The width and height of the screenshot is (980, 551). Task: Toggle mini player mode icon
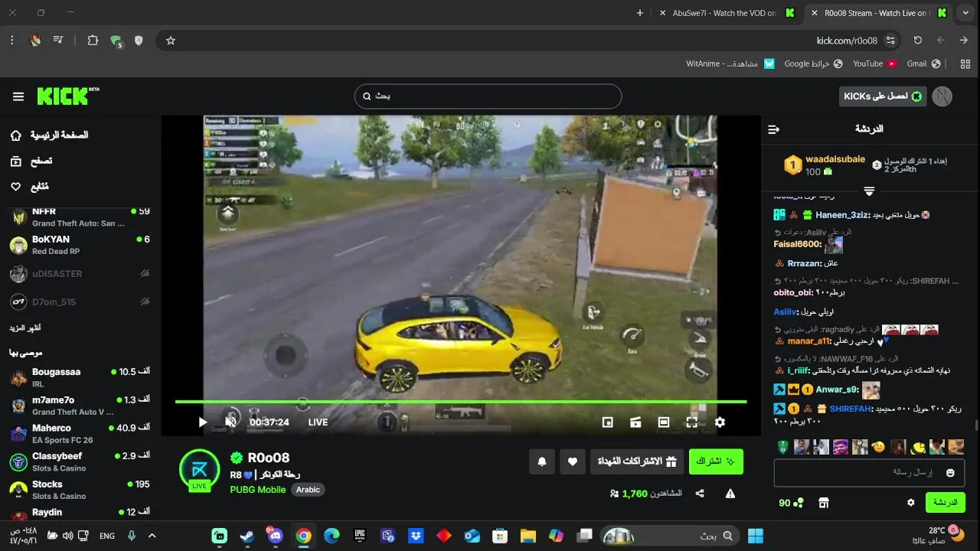(608, 422)
